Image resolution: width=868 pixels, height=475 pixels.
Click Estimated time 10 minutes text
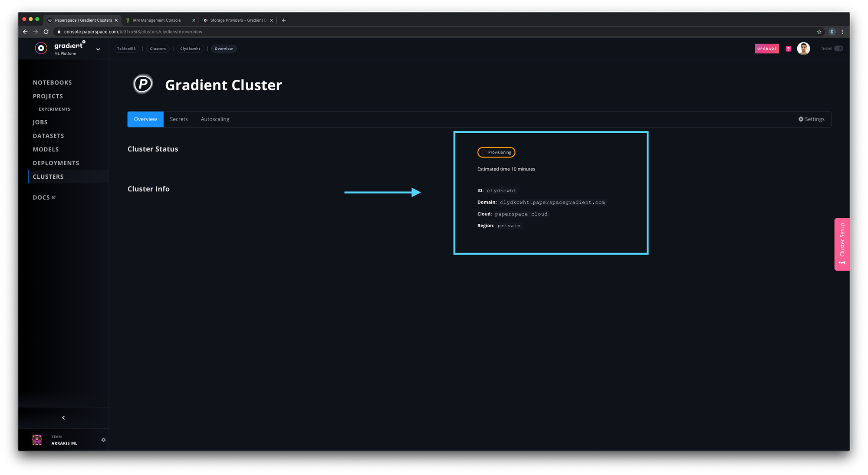click(506, 169)
